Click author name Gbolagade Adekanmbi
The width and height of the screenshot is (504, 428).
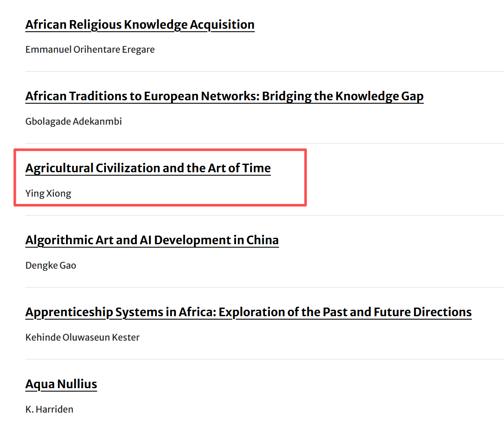pyautogui.click(x=74, y=122)
